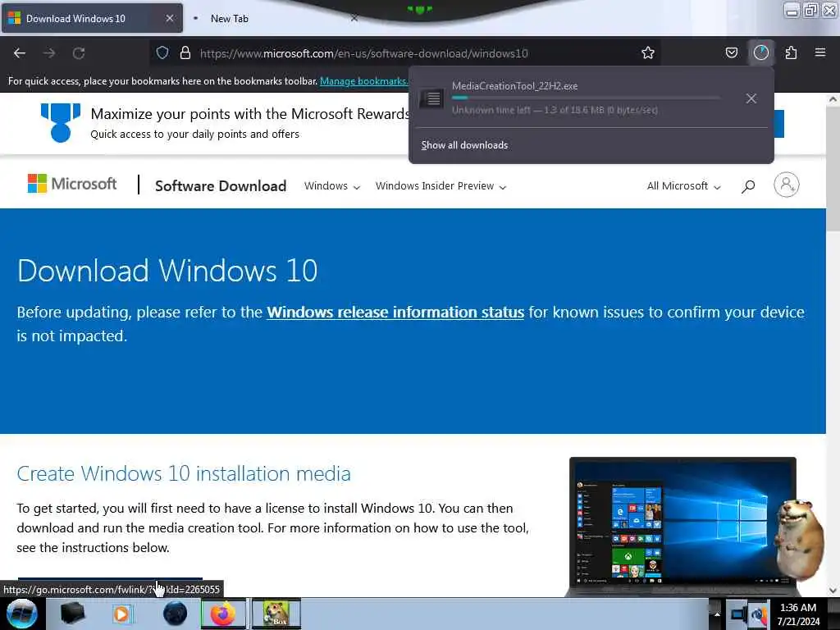Open the Manage bookmarks link
Viewport: 840px width, 630px height.
tap(363, 81)
